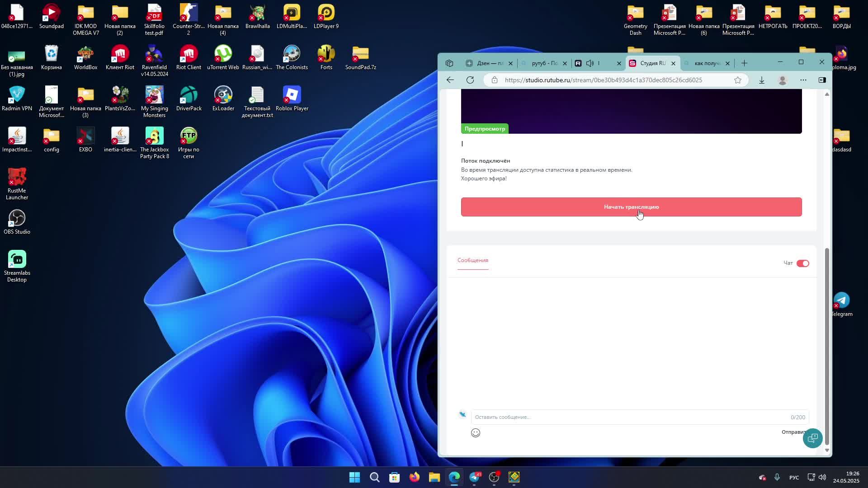
Task: Go back with the browser back arrow
Action: 450,80
